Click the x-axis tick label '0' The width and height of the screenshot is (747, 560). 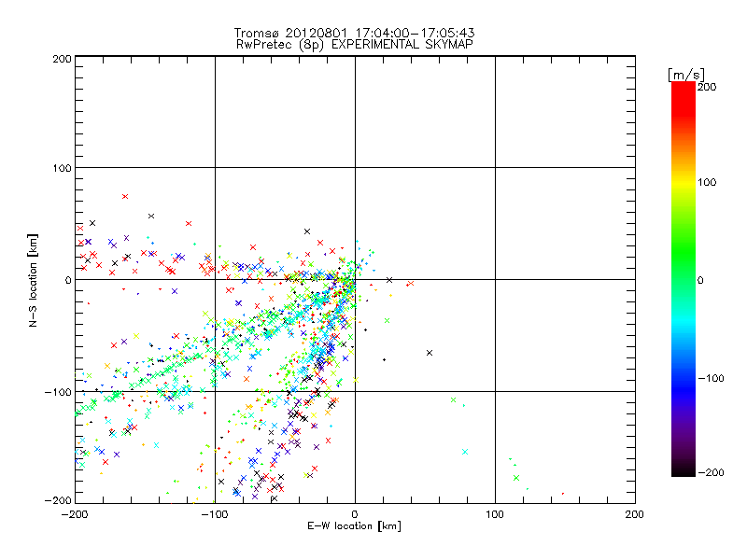coord(355,514)
